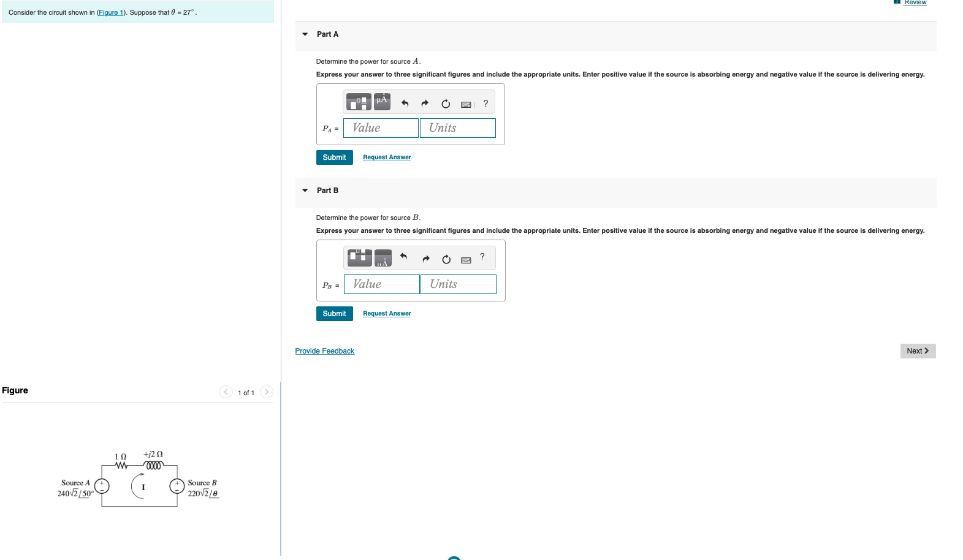The image size is (963, 560).
Task: Go to next figure
Action: (x=267, y=392)
